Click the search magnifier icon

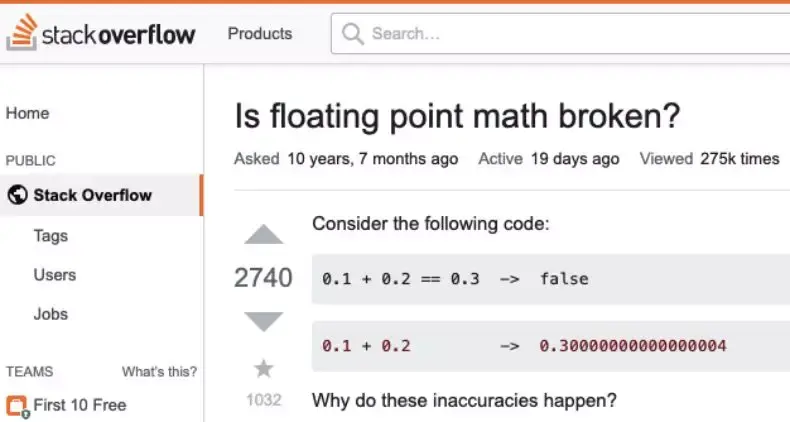click(x=353, y=34)
